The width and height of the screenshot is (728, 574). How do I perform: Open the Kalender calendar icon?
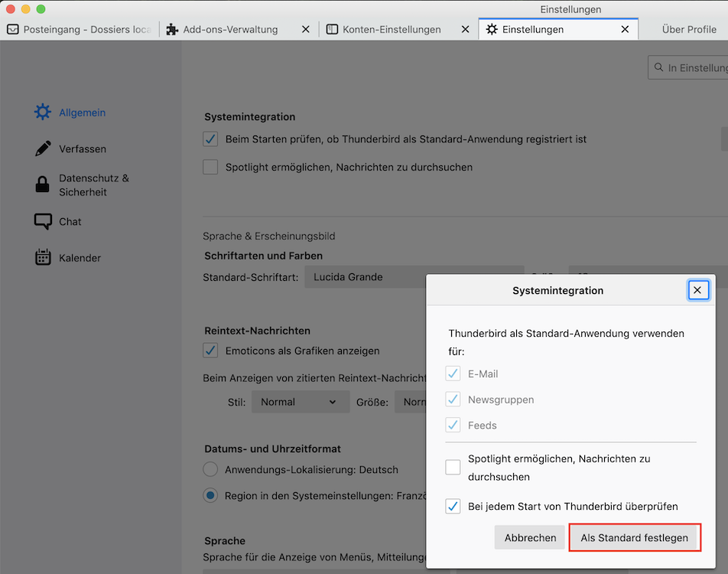43,257
